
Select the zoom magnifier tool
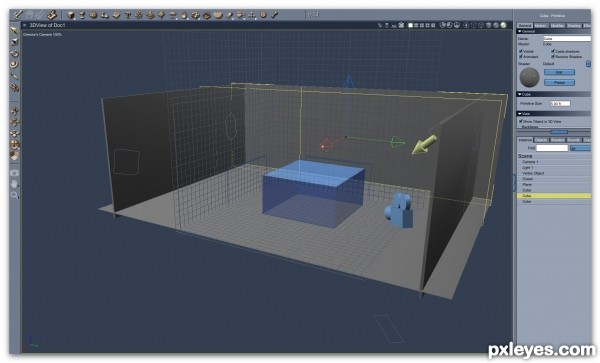coord(14,195)
